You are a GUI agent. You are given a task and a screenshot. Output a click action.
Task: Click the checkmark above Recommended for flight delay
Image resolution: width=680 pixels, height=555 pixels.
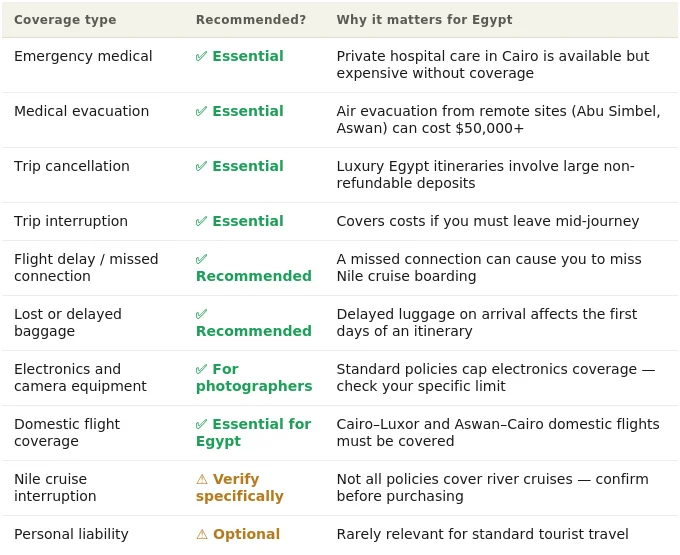[201, 259]
